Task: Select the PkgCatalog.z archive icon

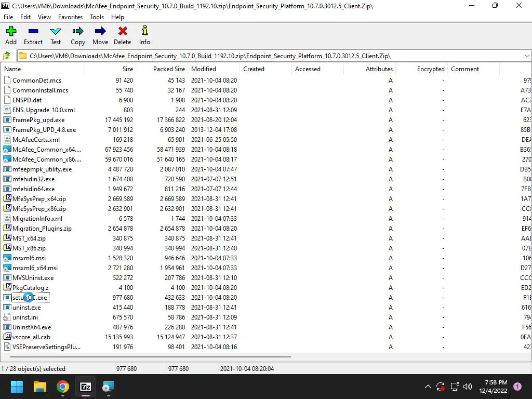Action: tap(7, 287)
